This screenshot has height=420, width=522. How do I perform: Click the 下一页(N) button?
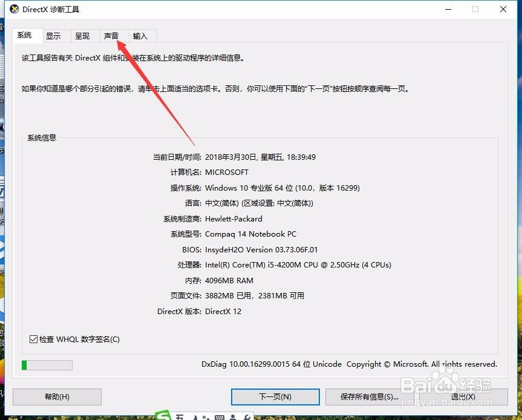275,397
